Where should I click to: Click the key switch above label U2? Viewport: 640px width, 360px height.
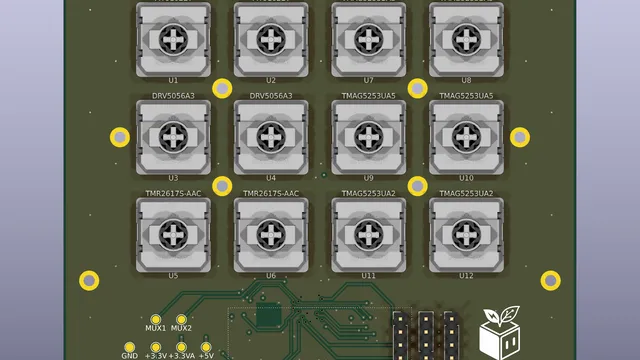pyautogui.click(x=271, y=40)
